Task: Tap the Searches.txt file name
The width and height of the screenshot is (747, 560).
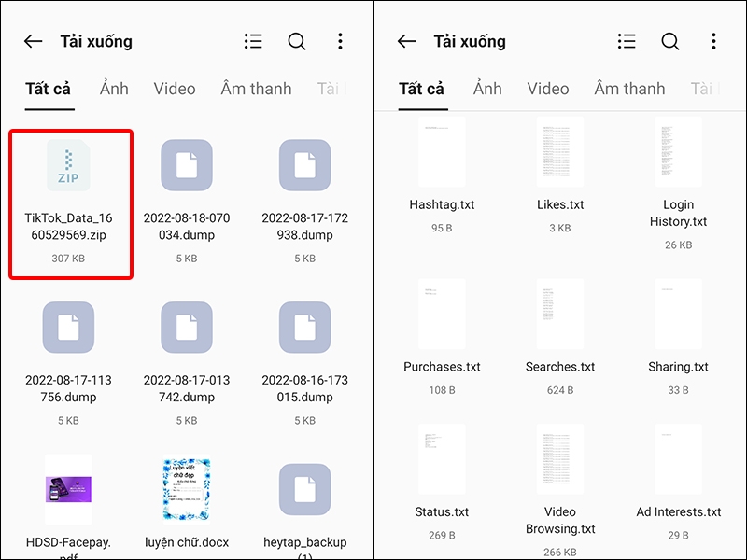Action: click(559, 367)
